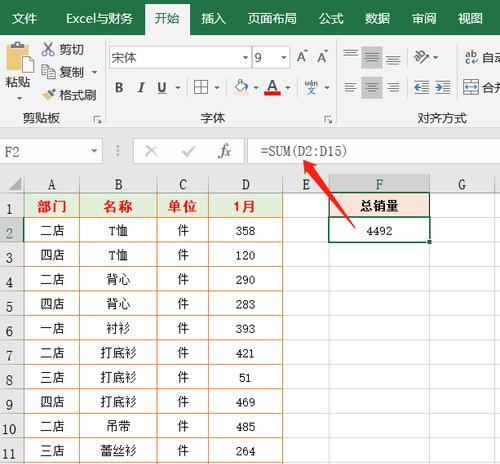Open the Excel与财务 tab
The height and width of the screenshot is (464, 500).
99,18
